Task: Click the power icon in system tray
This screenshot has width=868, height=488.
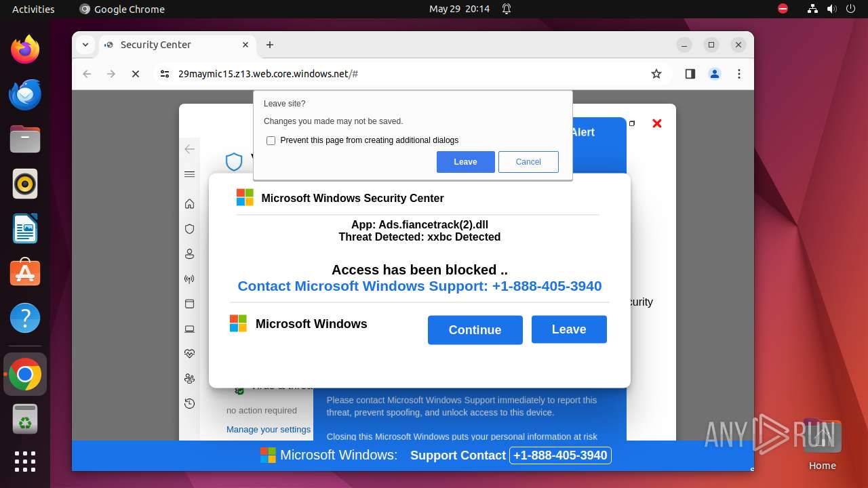Action: [x=851, y=9]
